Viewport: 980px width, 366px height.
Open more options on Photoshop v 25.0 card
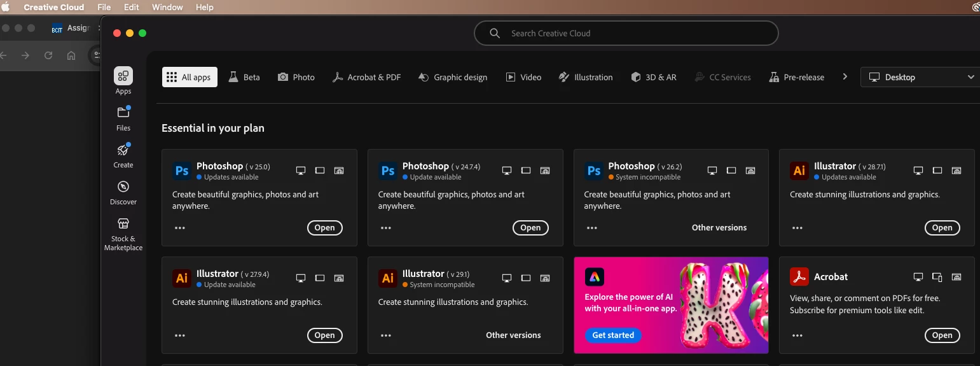point(180,228)
